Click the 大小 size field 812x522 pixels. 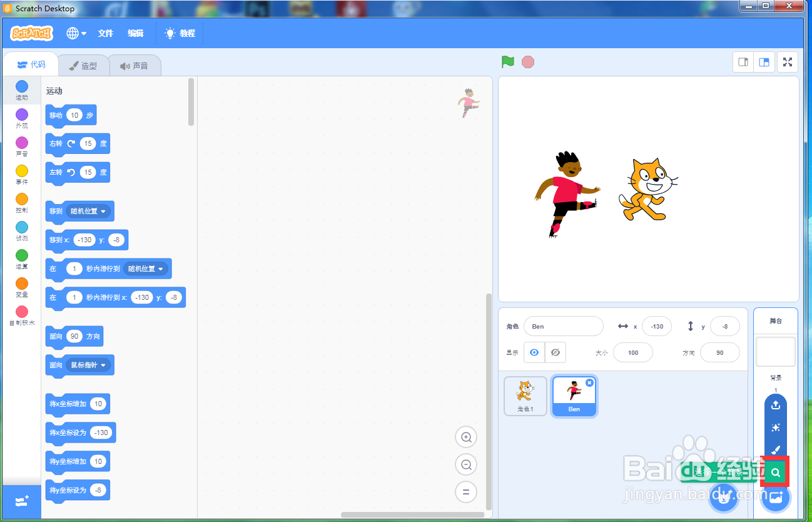click(633, 352)
